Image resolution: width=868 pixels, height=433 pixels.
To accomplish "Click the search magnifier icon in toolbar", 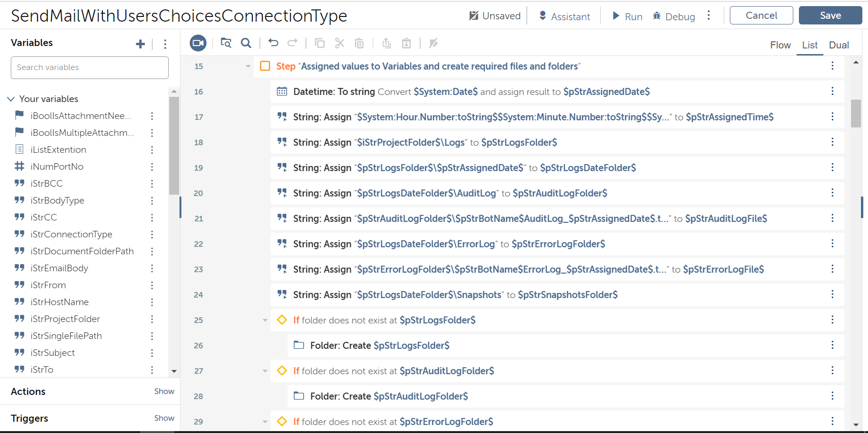I will [x=246, y=43].
